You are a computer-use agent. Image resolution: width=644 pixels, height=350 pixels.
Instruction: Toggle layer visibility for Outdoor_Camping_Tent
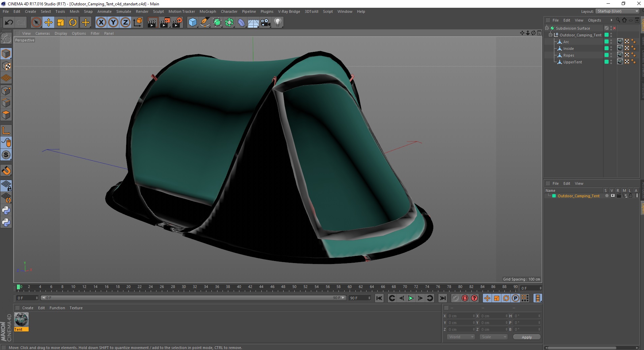[x=613, y=196]
